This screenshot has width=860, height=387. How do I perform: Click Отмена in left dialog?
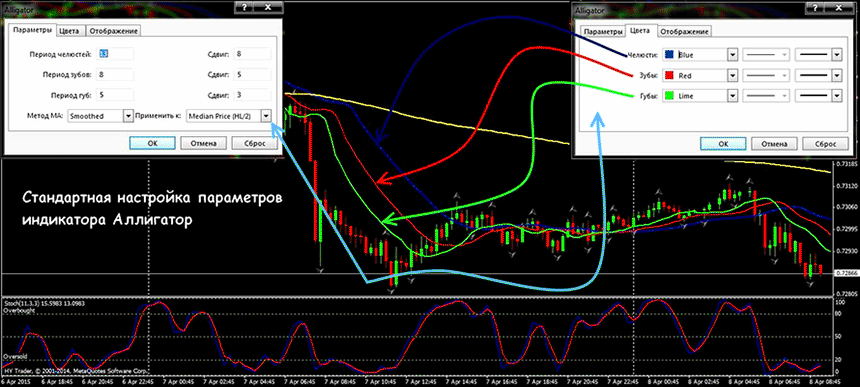click(203, 143)
